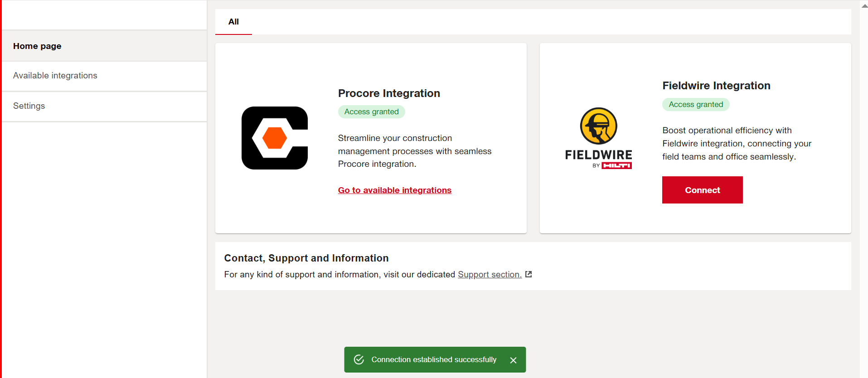Click the Fieldwire integration description text
This screenshot has width=868, height=378.
coord(737,143)
